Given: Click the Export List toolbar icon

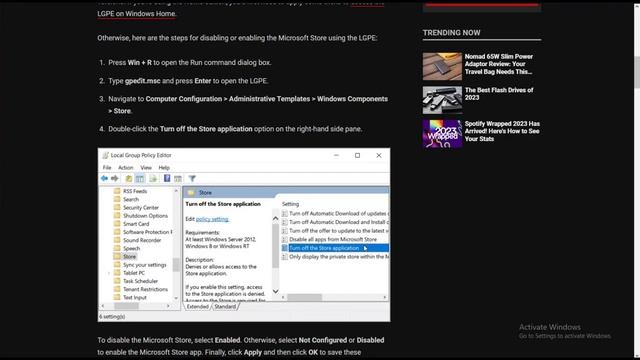Looking at the screenshot, I should tap(153, 178).
